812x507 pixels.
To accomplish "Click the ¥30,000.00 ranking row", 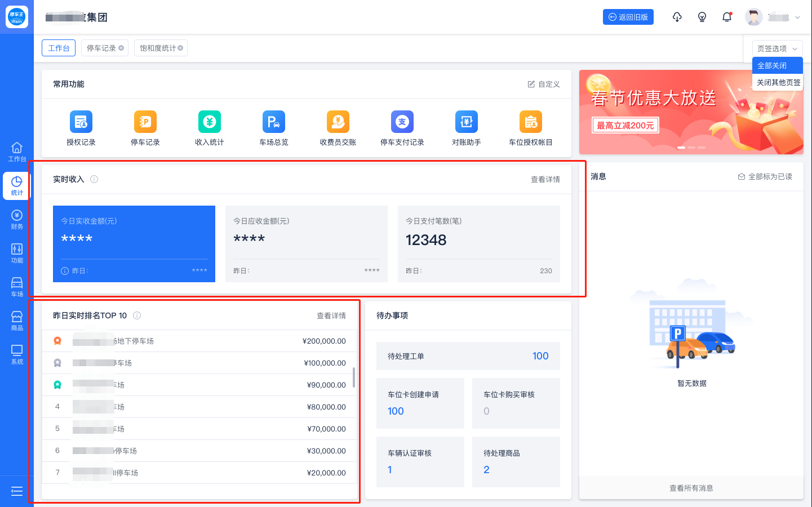I will click(199, 451).
